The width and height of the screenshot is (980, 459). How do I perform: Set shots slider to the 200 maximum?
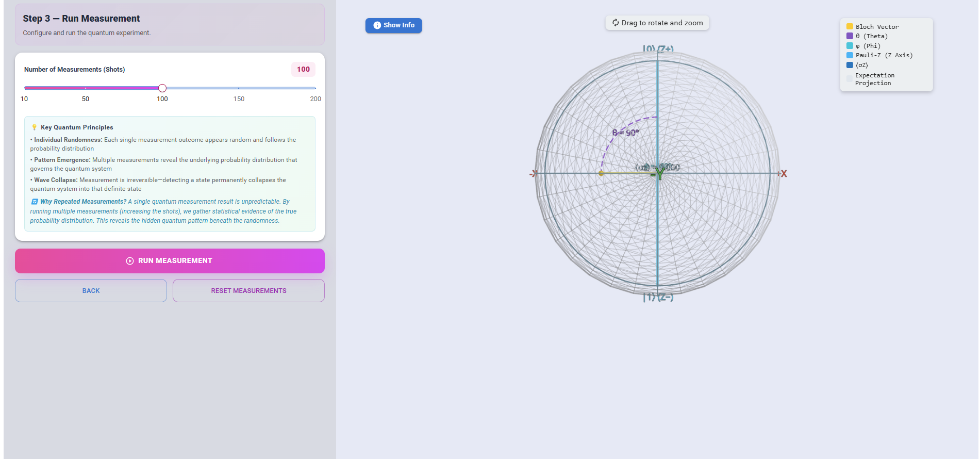(315, 88)
